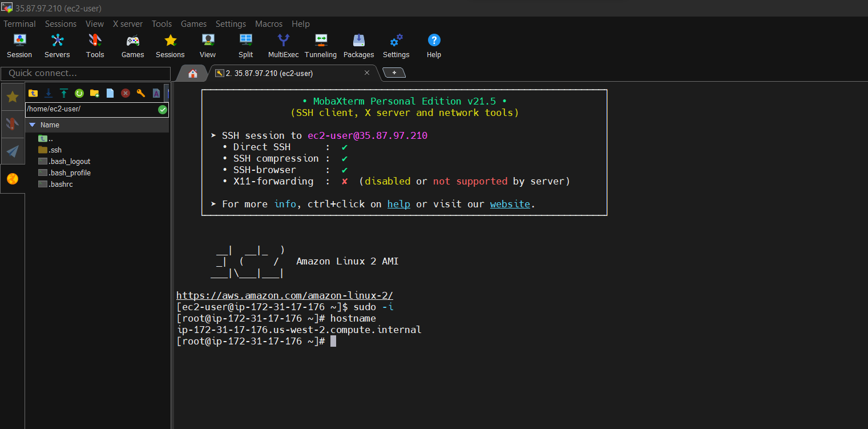Click the help link in the banner
Image resolution: width=868 pixels, height=429 pixels.
pos(399,204)
